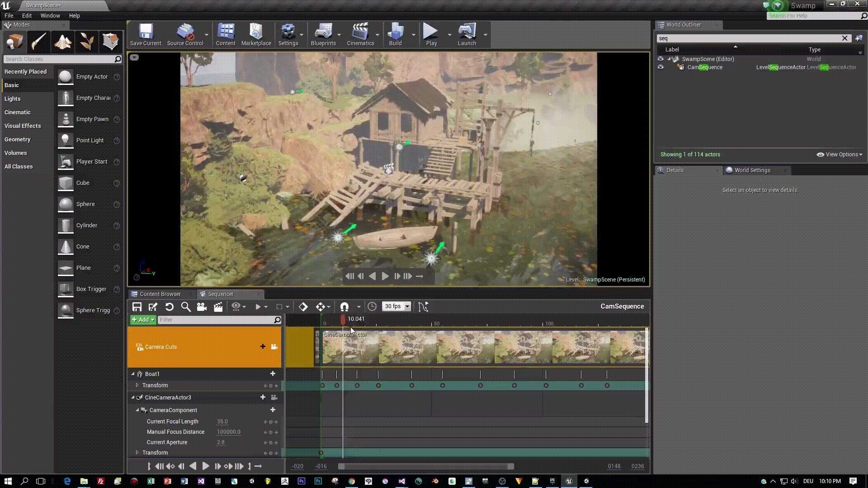The width and height of the screenshot is (868, 488).
Task: Click the Add button in Sequencer
Action: [x=142, y=320]
